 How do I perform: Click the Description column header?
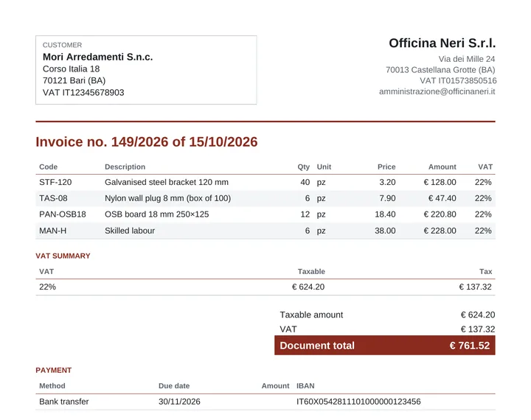[125, 167]
